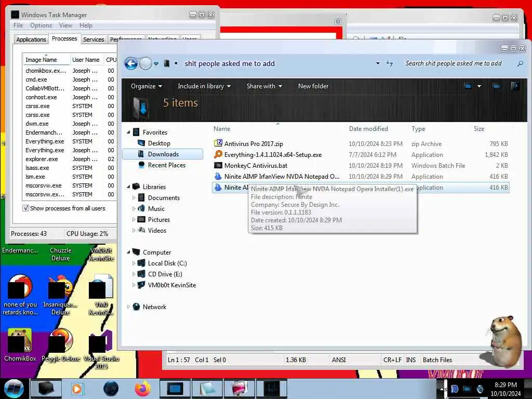Open Desktop in Favorites
Image resolution: width=532 pixels, height=399 pixels.
[159, 143]
